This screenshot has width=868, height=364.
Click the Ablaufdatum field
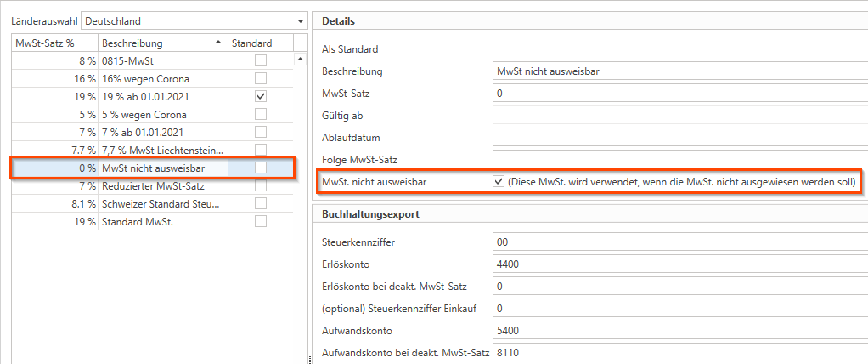coord(679,137)
